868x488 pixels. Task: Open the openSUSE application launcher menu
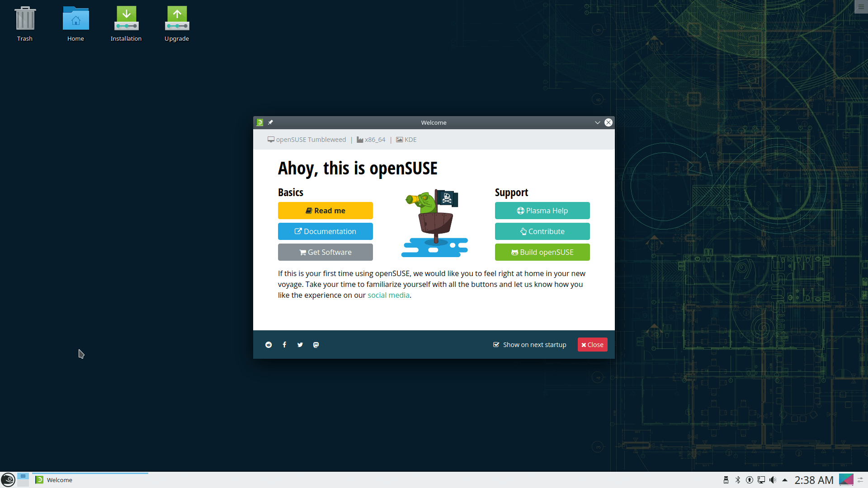8,479
